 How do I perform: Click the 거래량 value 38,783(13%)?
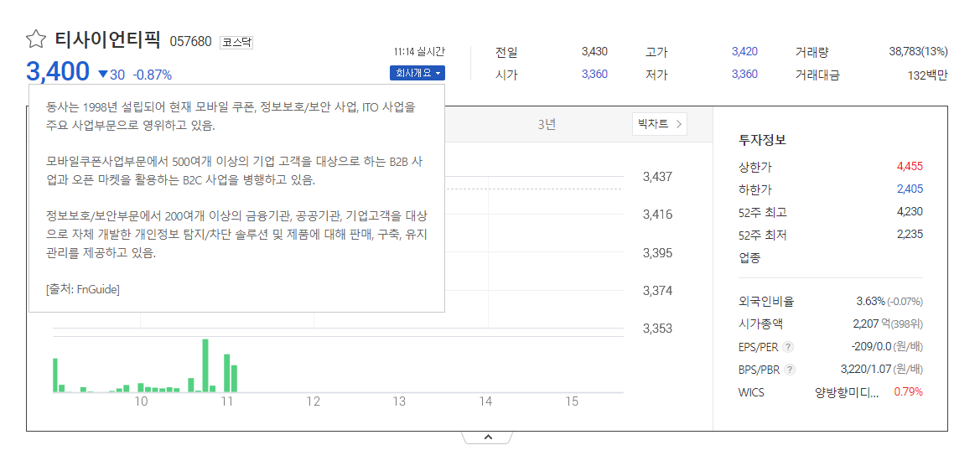click(918, 52)
